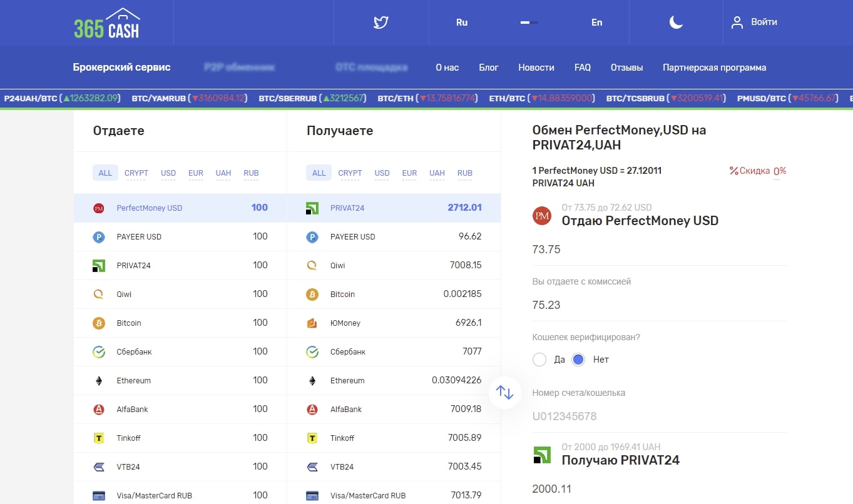Screen dimensions: 853x504
Task: Switch language to Ru
Action: [462, 23]
